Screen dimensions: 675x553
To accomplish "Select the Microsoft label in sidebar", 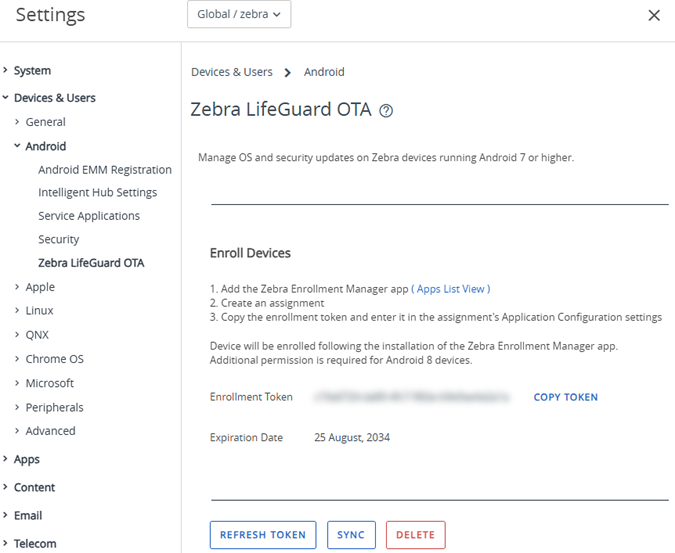I will 50,383.
